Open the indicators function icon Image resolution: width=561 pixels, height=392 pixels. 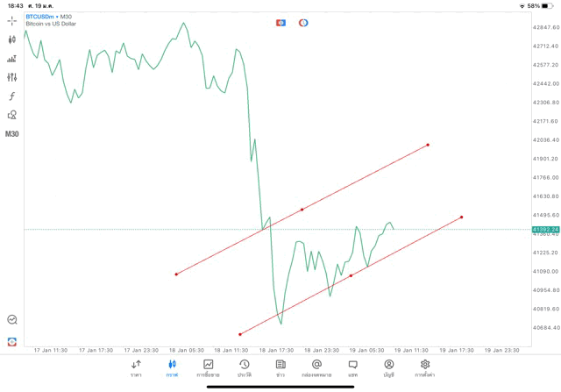pos(12,96)
